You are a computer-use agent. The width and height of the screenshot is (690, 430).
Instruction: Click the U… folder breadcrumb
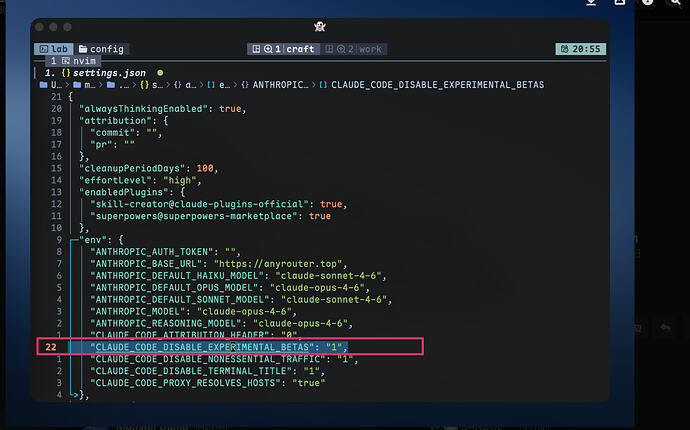tap(51, 85)
